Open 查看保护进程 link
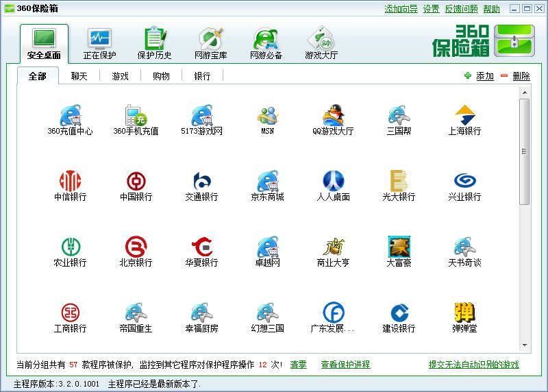Viewport: 548px width, 392px height. [x=346, y=365]
